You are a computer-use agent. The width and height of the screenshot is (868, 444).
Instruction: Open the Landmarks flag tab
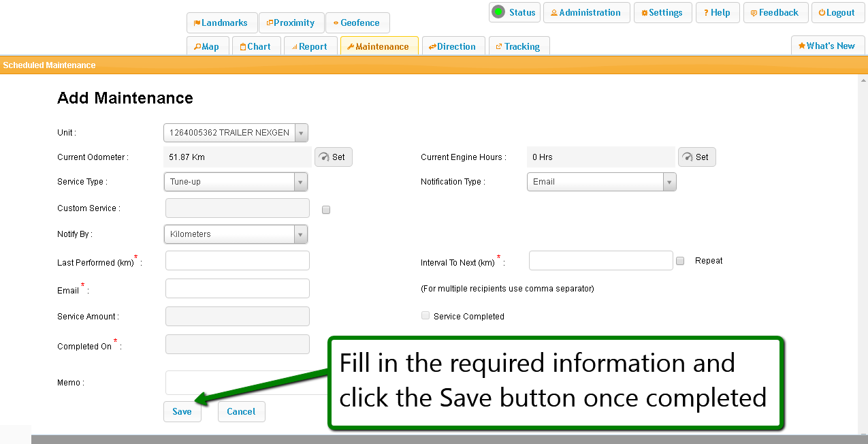[222, 22]
